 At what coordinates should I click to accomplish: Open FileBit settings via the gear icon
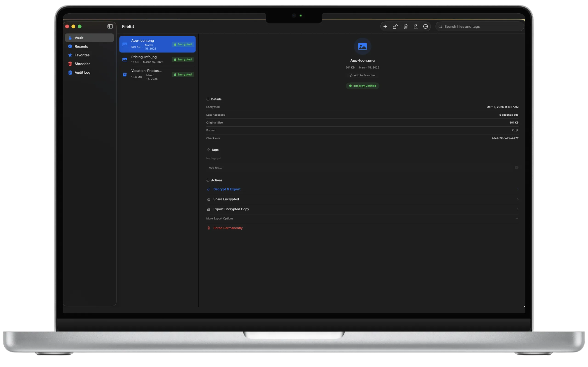[x=425, y=26]
